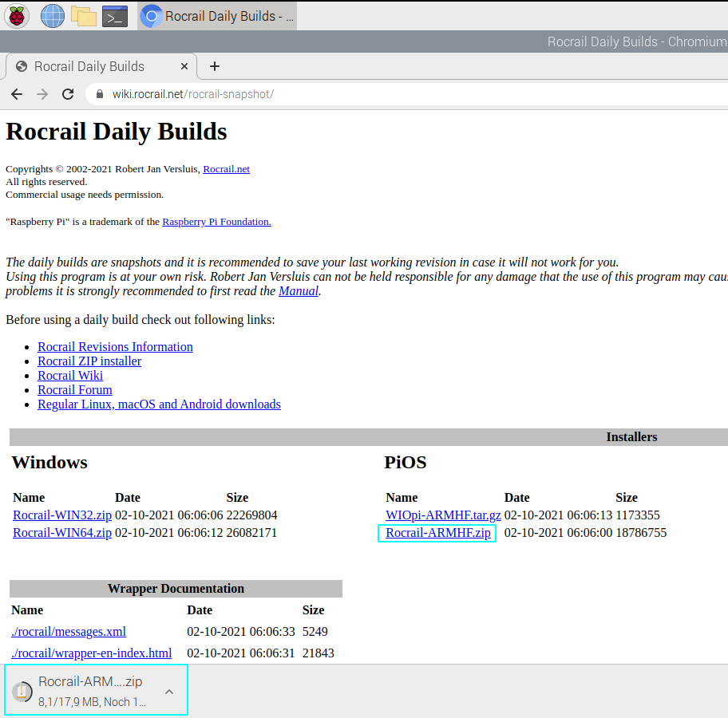Click the browser back arrow
This screenshot has width=728, height=718.
pyautogui.click(x=17, y=94)
